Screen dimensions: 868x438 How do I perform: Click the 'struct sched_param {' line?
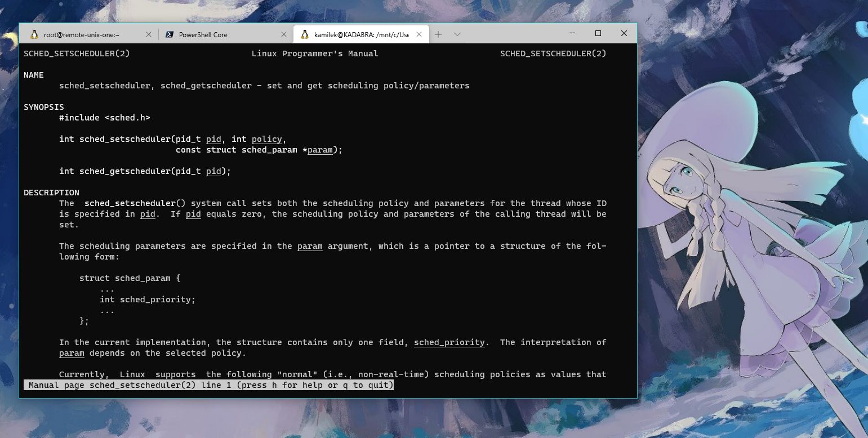[130, 278]
